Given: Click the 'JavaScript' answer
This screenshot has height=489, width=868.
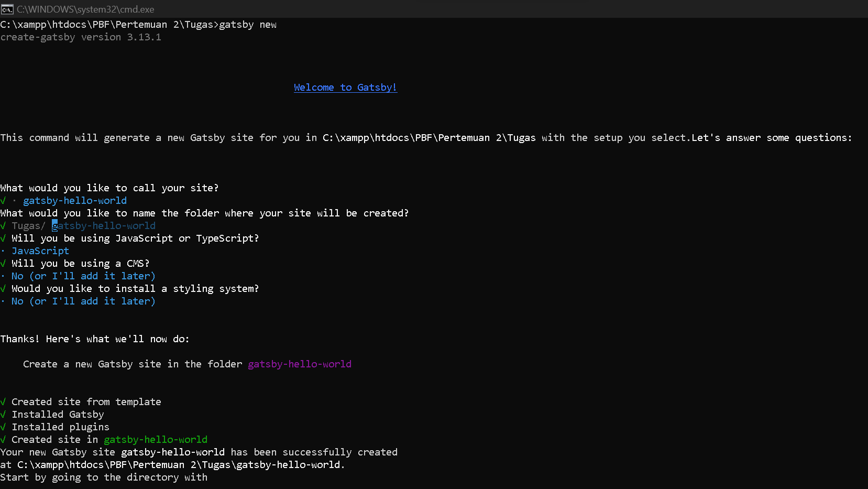Looking at the screenshot, I should pyautogui.click(x=40, y=251).
